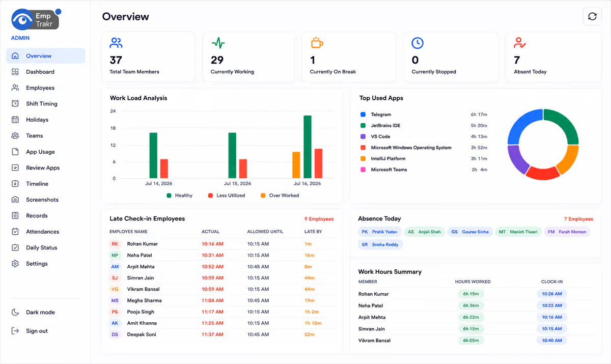The image size is (611, 364).
Task: Click the Timeline calendar icon
Action: click(15, 184)
